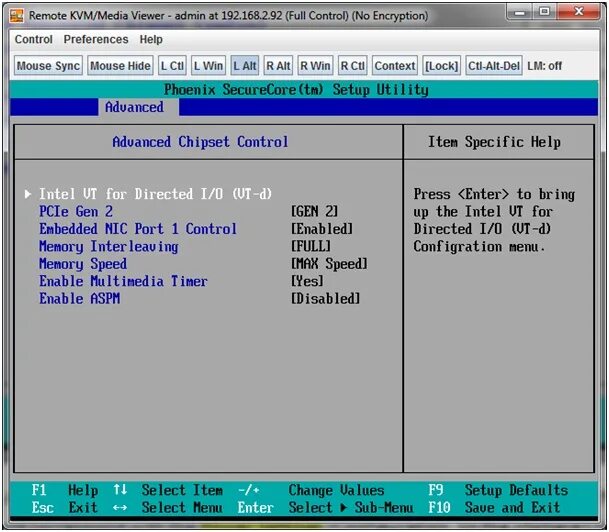Viewport: 609px width, 532px height.
Task: Change the [FULL] interleaving value
Action: pos(311,246)
